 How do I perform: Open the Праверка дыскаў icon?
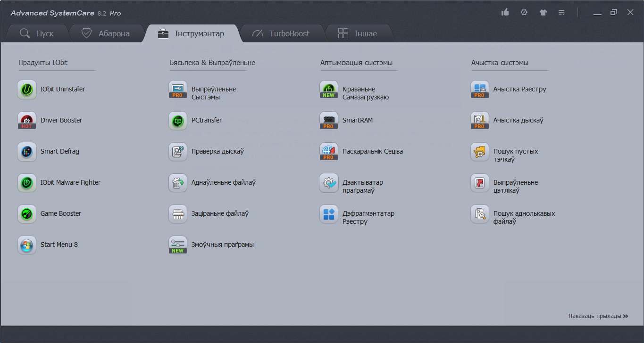(178, 152)
